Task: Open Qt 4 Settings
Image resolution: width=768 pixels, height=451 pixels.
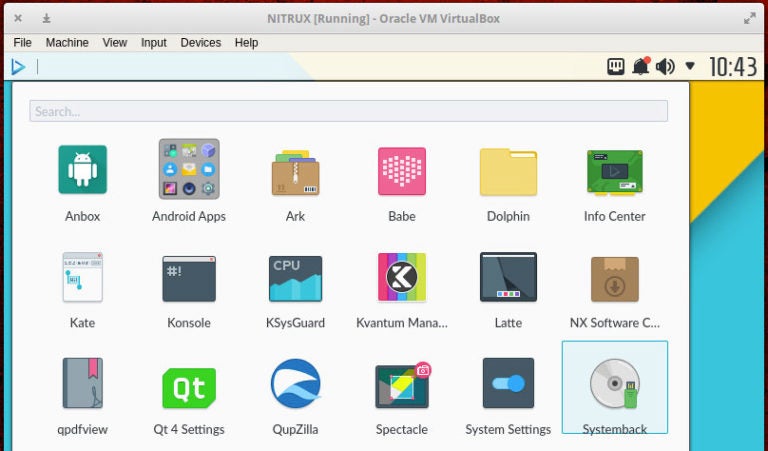Action: [x=189, y=388]
